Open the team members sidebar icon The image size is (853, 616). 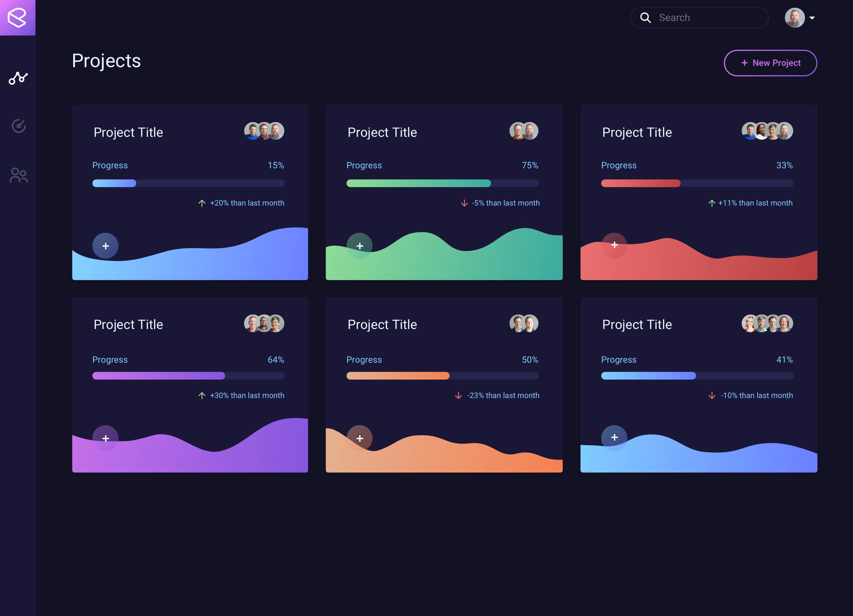tap(18, 175)
